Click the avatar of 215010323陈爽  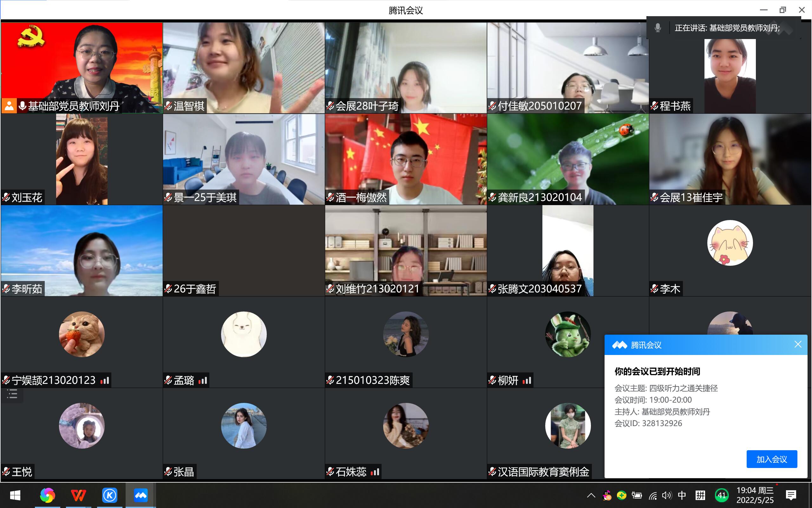tap(406, 334)
